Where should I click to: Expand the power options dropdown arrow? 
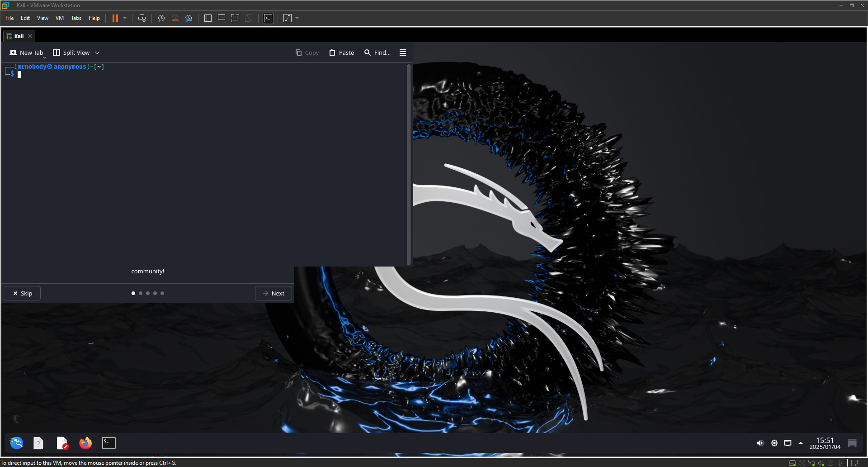(125, 18)
